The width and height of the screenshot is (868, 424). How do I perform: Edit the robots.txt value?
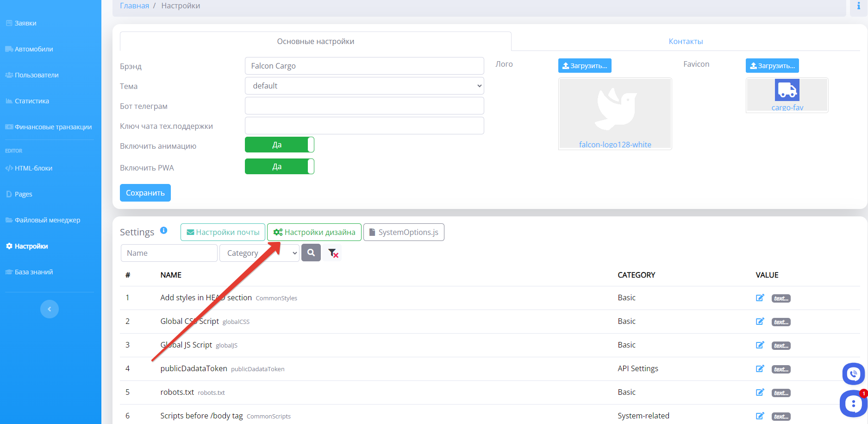(x=760, y=392)
